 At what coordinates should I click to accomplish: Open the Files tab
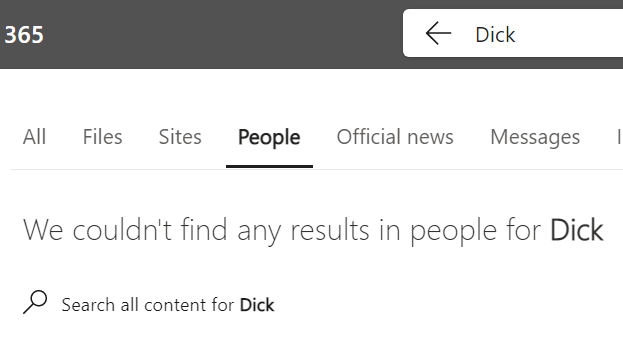click(x=103, y=137)
